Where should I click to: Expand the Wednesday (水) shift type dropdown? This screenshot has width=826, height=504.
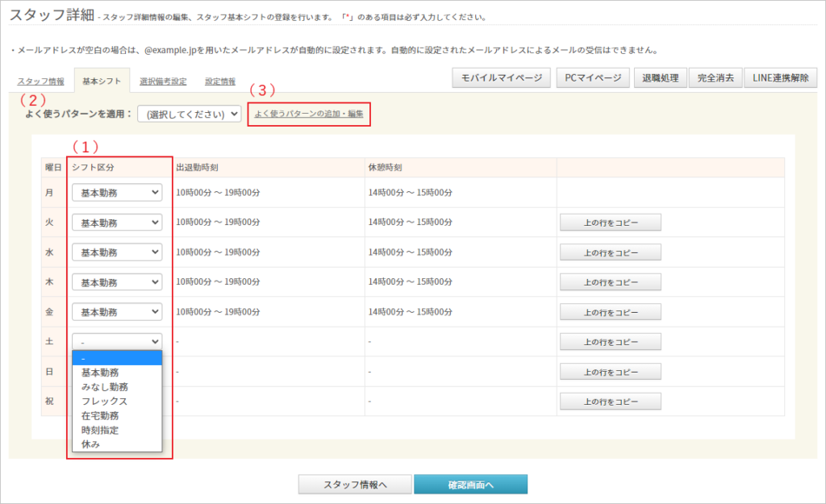[117, 252]
